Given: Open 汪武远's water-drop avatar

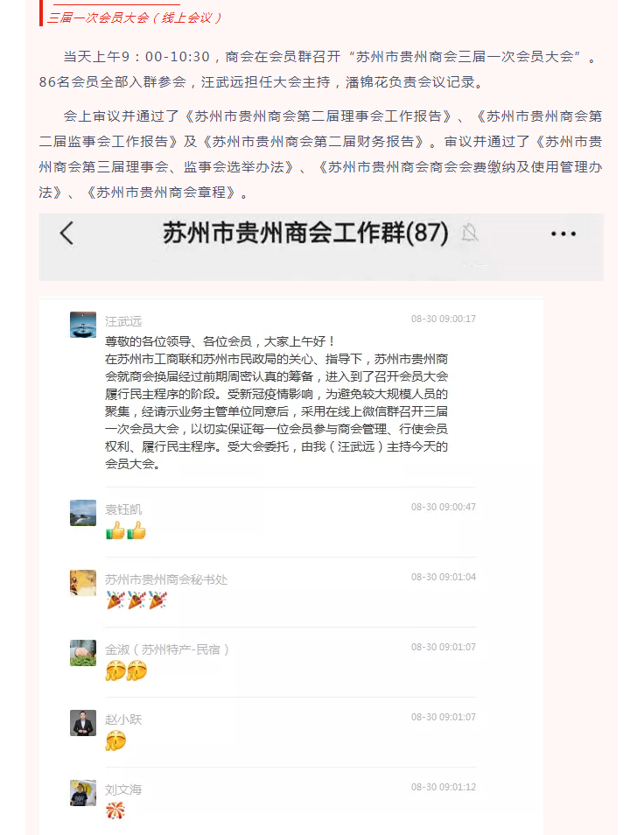Looking at the screenshot, I should (x=83, y=325).
